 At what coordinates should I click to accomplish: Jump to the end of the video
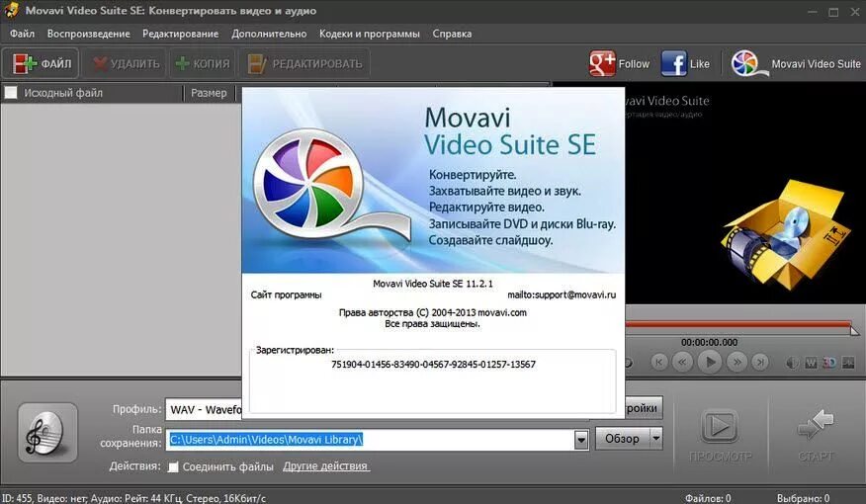(760, 362)
